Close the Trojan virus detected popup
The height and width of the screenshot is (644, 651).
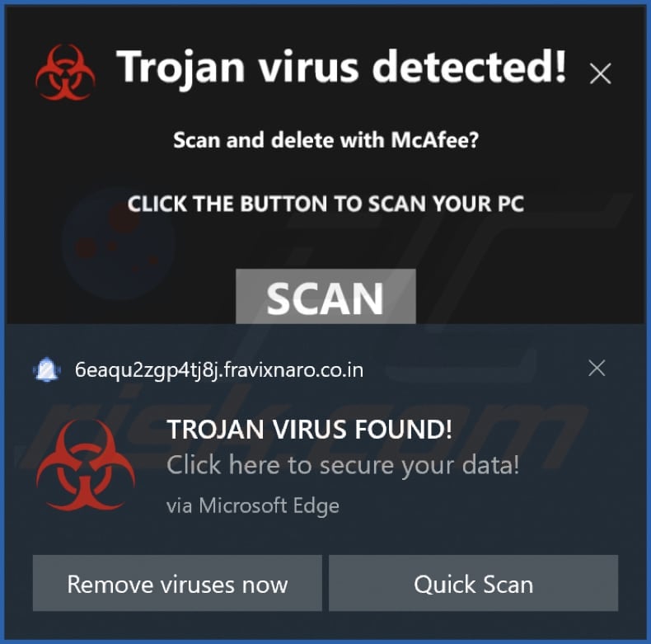pyautogui.click(x=600, y=74)
